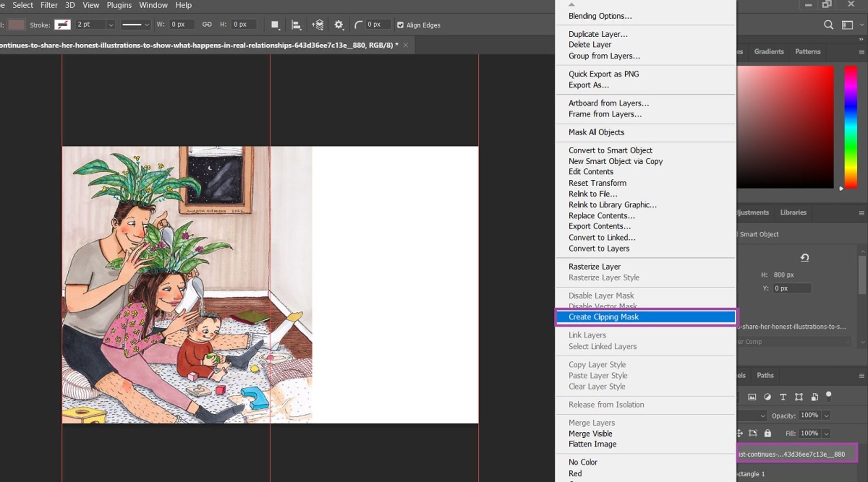Click the Stroke color swatch
The width and height of the screenshot is (868, 482).
[x=62, y=25]
